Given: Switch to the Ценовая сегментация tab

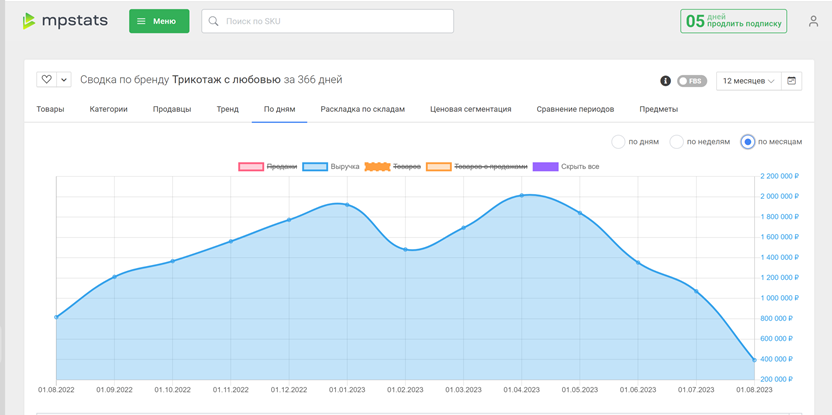Looking at the screenshot, I should (471, 109).
